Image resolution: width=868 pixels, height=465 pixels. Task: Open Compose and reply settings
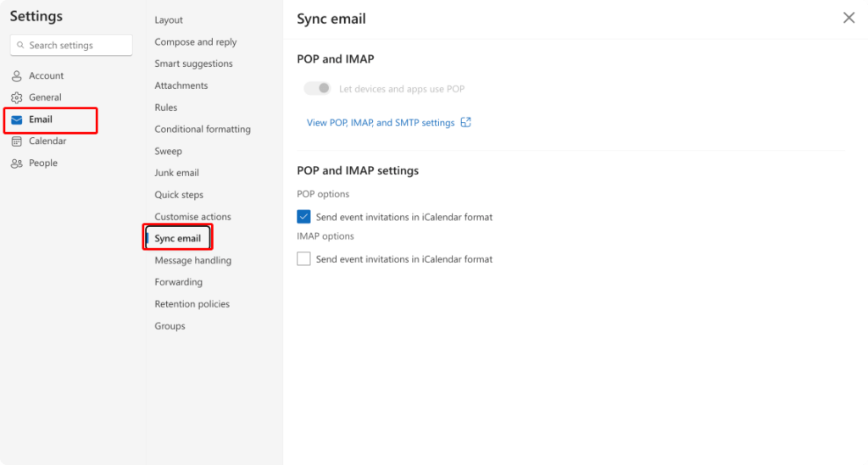pyautogui.click(x=196, y=42)
